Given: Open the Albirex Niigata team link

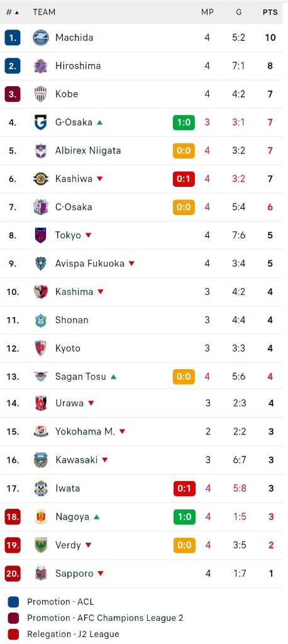Looking at the screenshot, I should click(88, 150).
